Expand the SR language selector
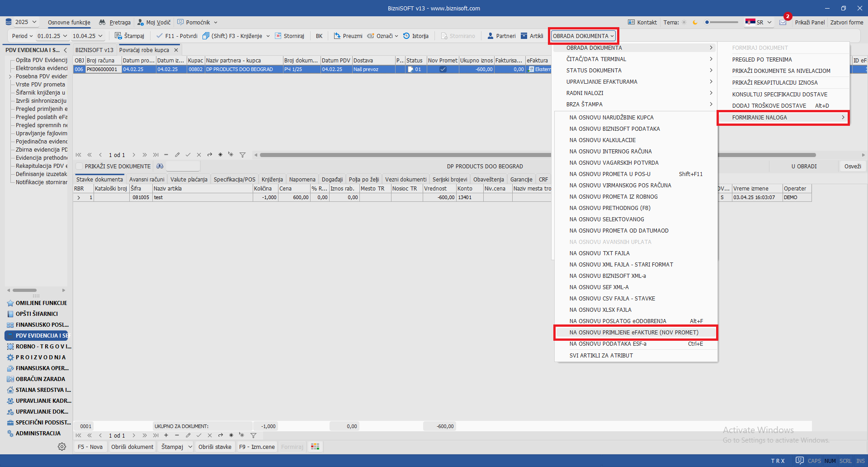The height and width of the screenshot is (467, 868). tap(759, 22)
